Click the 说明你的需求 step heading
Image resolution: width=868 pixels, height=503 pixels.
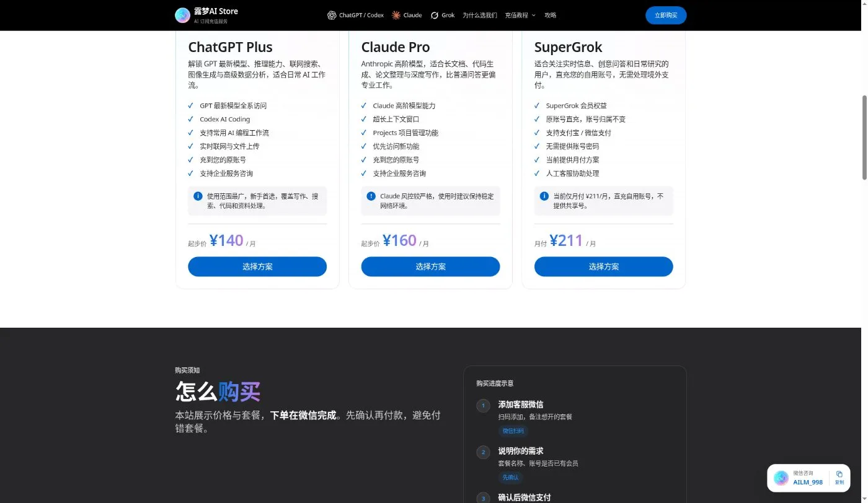coord(521,451)
